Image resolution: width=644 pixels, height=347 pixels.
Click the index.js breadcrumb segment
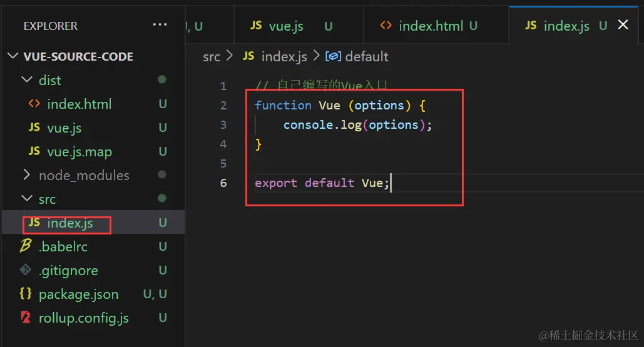click(275, 57)
